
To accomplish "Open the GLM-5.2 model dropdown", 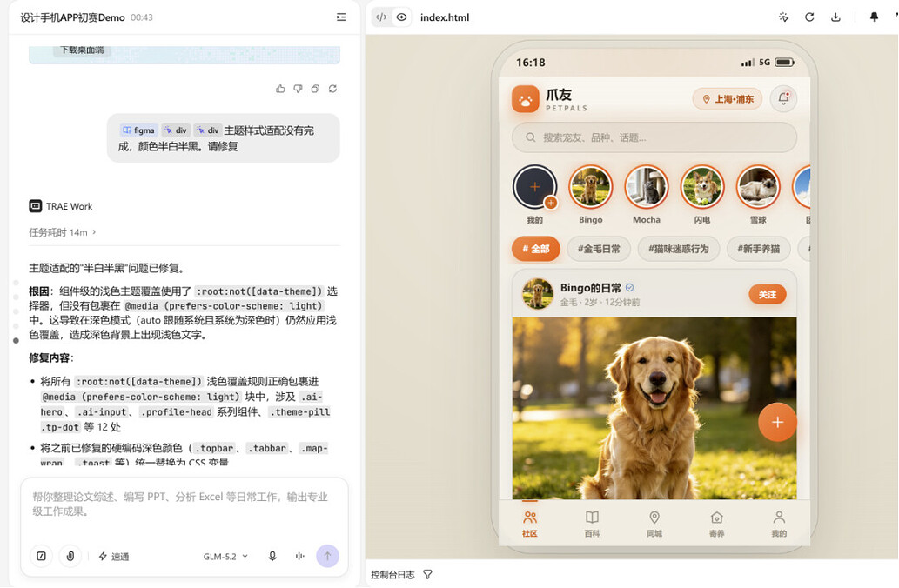I will pos(226,556).
